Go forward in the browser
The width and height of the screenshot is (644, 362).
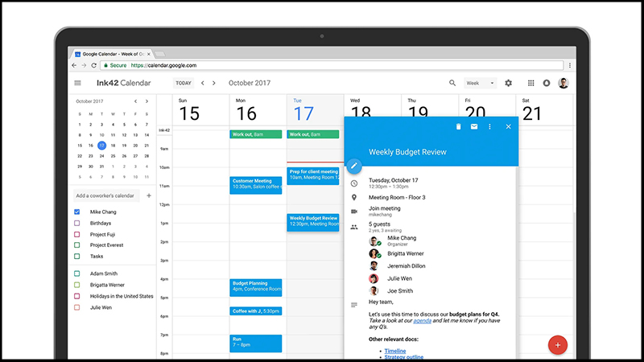pyautogui.click(x=84, y=65)
